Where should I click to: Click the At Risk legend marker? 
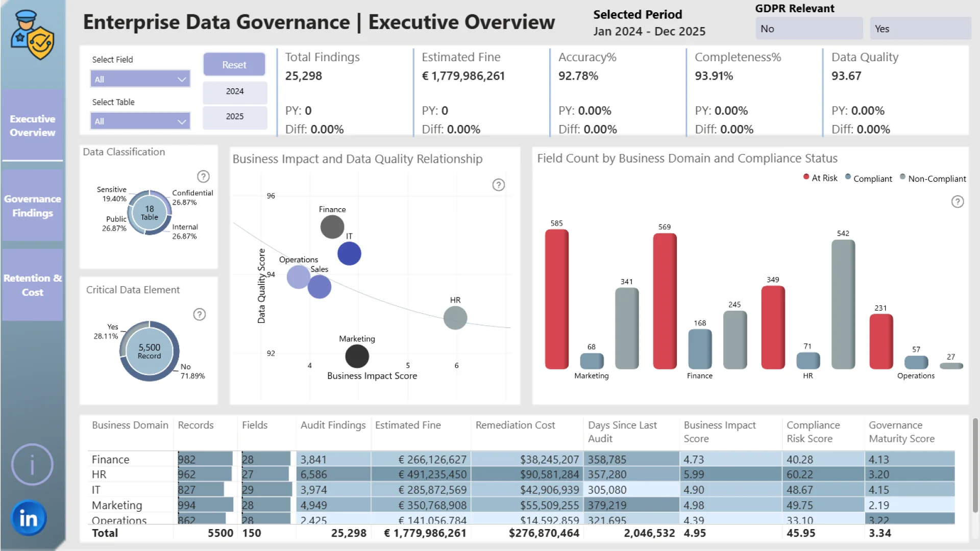(x=806, y=177)
